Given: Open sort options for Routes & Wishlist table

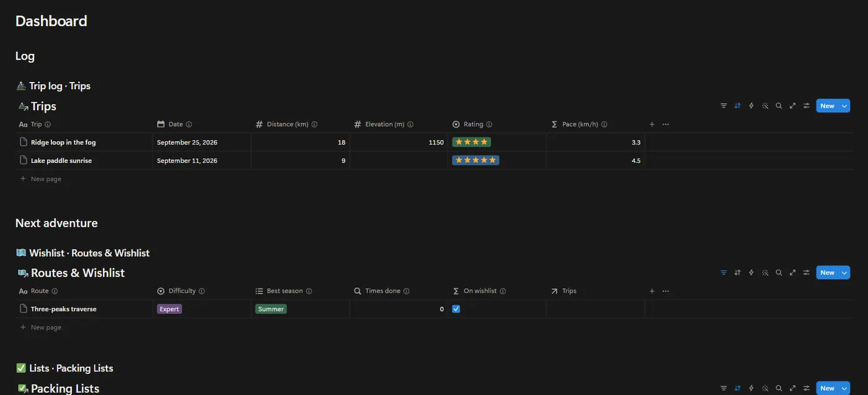Looking at the screenshot, I should [x=737, y=273].
